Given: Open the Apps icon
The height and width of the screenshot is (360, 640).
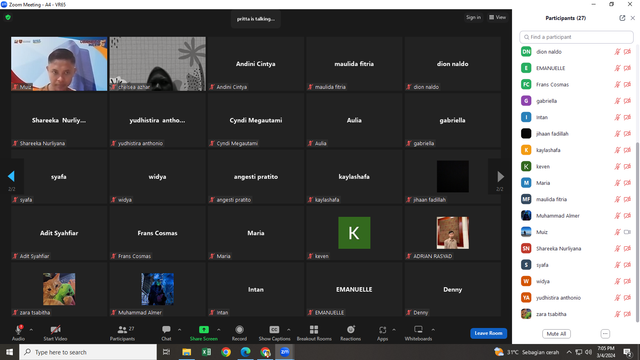Looking at the screenshot, I should tap(382, 329).
